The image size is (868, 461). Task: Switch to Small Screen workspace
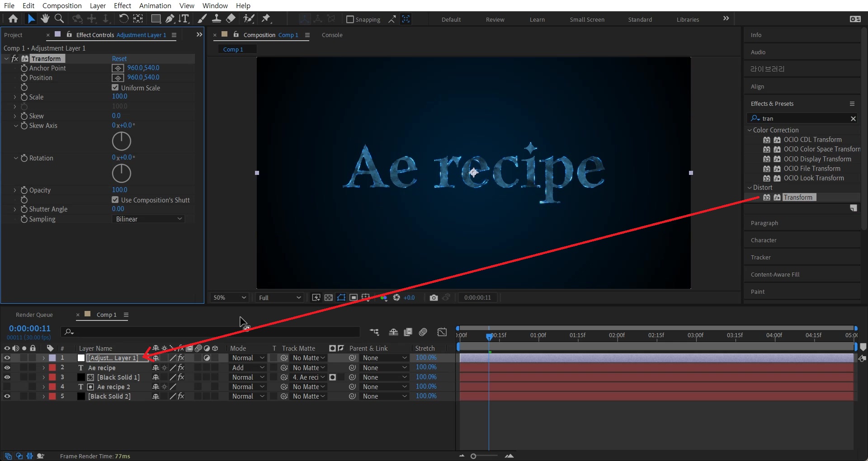(x=587, y=19)
